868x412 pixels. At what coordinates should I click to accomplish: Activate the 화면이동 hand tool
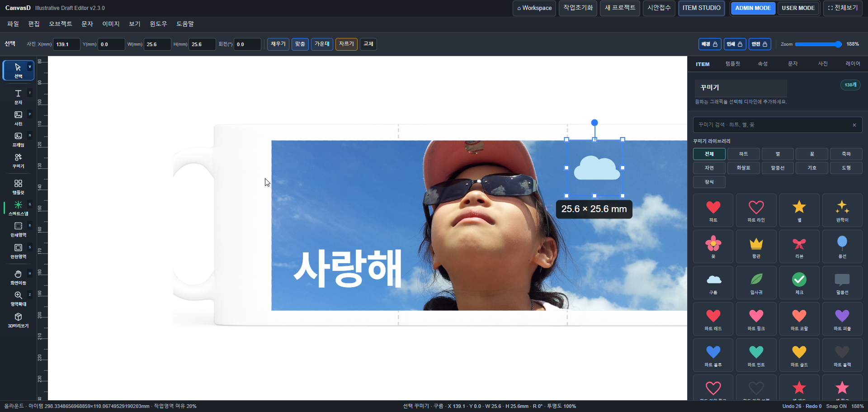19,277
